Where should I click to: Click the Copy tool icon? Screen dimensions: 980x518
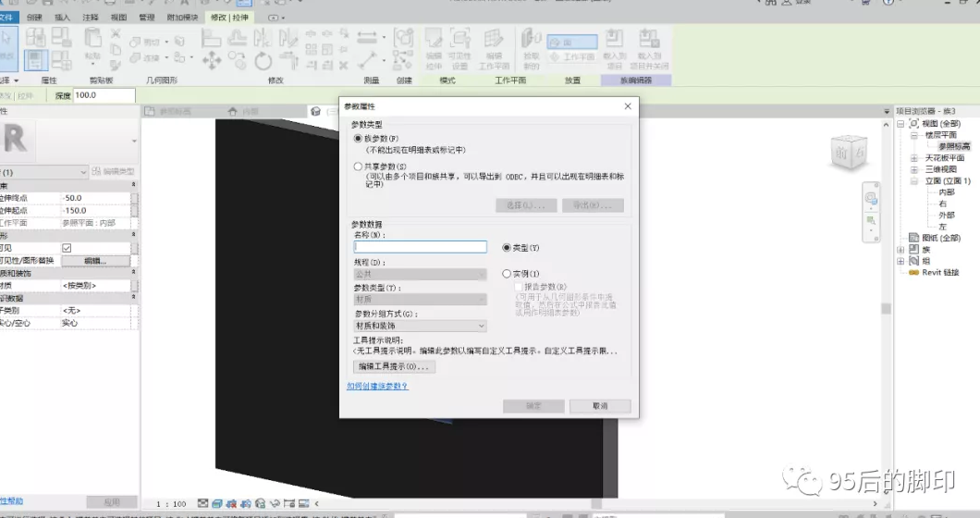click(x=237, y=61)
